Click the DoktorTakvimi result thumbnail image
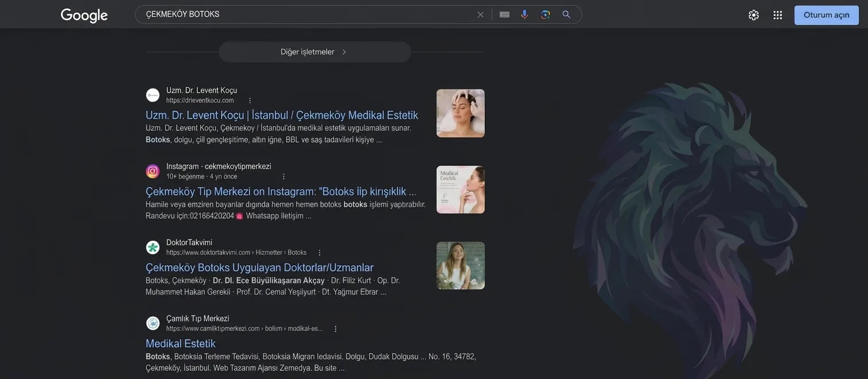The width and height of the screenshot is (868, 379). [x=461, y=265]
